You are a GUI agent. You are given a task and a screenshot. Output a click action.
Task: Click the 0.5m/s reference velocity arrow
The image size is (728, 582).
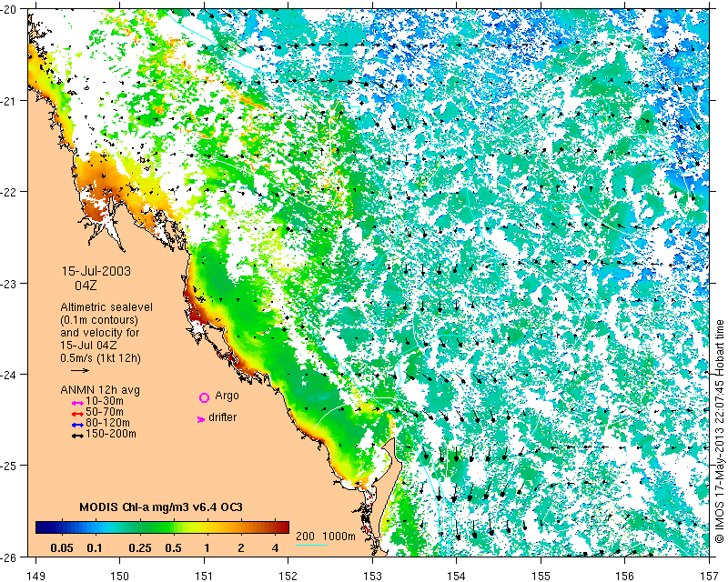80,370
